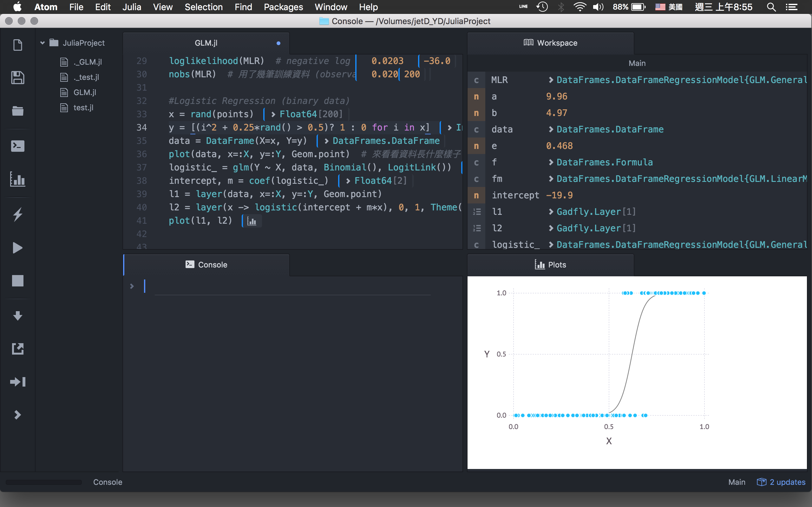Select the Plots pane tab
Screen dimensions: 812x507
point(550,265)
